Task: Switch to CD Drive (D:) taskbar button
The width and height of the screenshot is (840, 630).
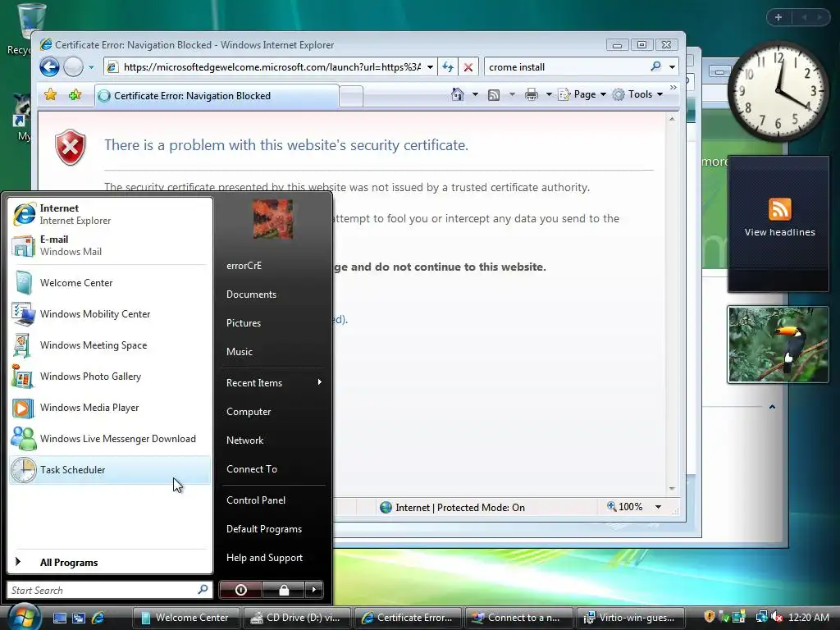Action: coord(297,618)
